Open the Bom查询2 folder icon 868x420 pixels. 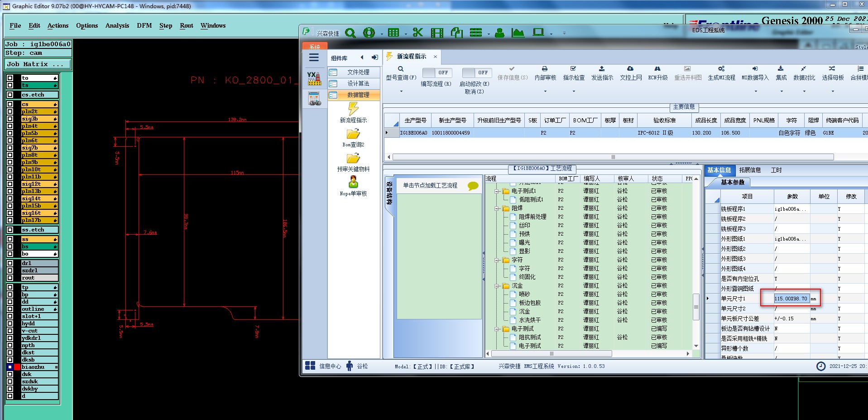353,134
